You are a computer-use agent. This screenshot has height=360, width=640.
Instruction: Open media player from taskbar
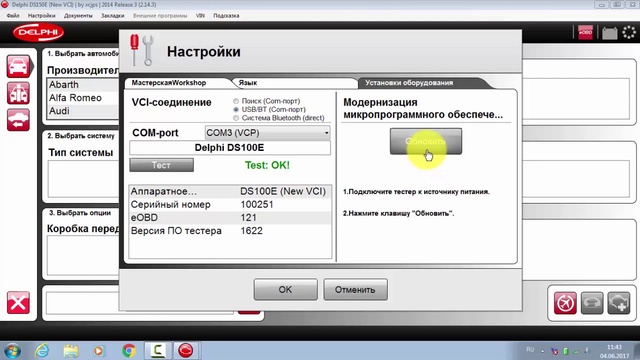click(98, 351)
